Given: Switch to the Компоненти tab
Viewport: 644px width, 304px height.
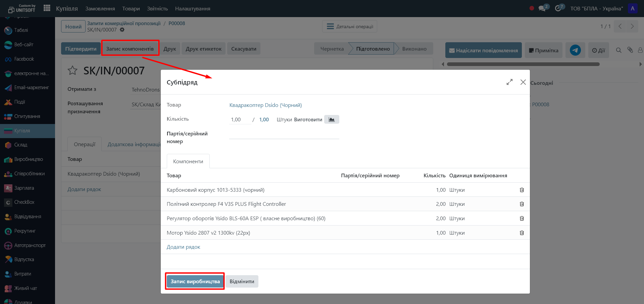Looking at the screenshot, I should tap(188, 162).
